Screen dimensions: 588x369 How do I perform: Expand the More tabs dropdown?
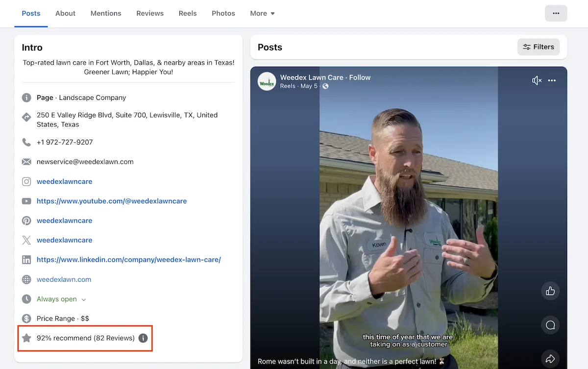[262, 13]
